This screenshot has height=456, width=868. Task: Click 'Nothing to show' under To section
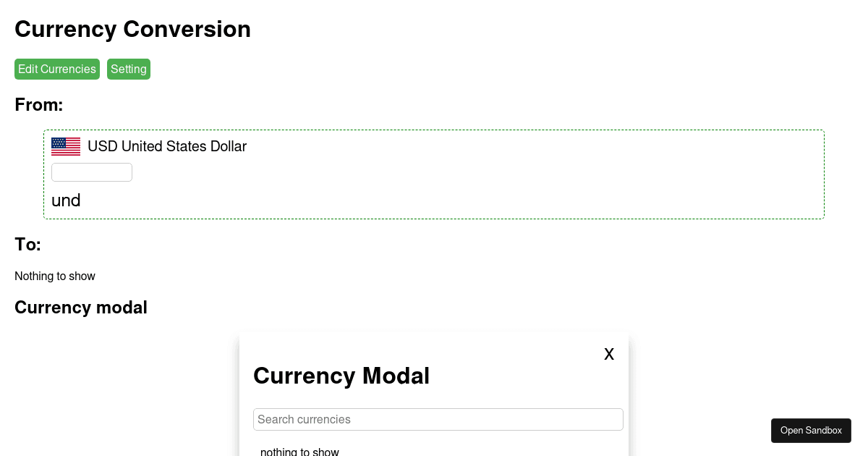pyautogui.click(x=55, y=276)
